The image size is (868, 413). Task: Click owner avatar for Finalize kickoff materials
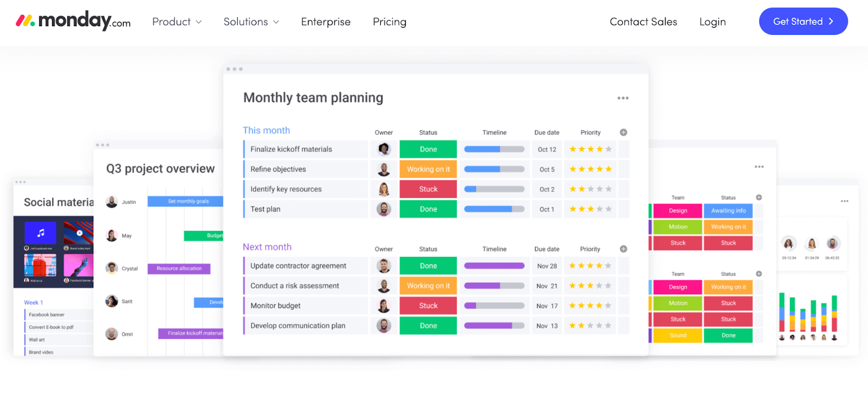(x=384, y=149)
